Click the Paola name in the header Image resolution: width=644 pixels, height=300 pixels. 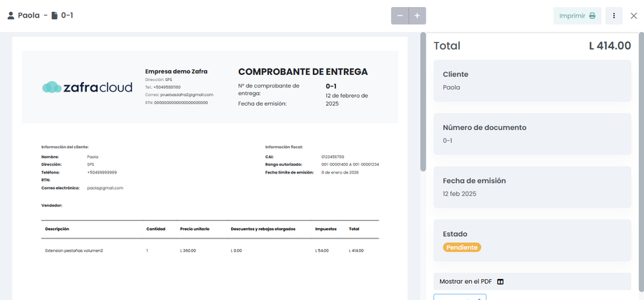(x=29, y=15)
